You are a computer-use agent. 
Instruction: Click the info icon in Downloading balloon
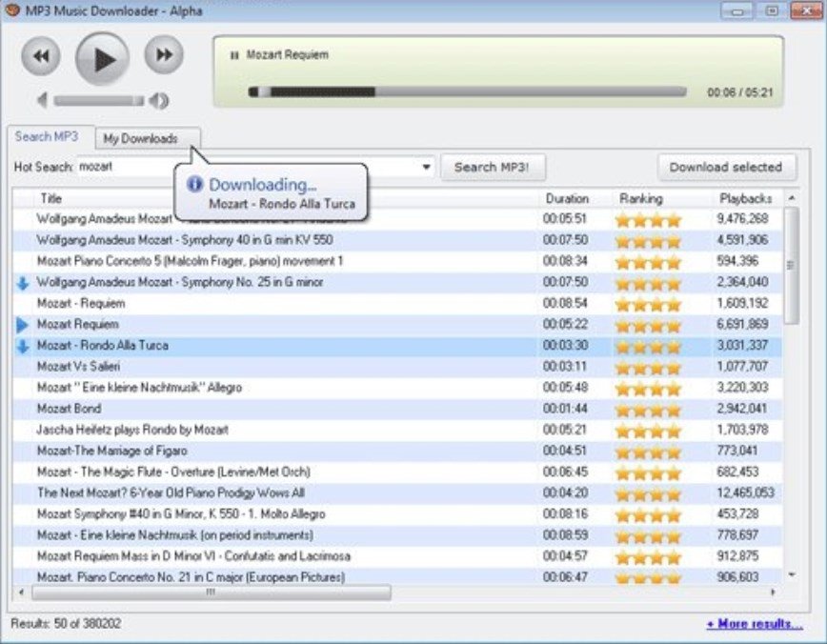[194, 184]
